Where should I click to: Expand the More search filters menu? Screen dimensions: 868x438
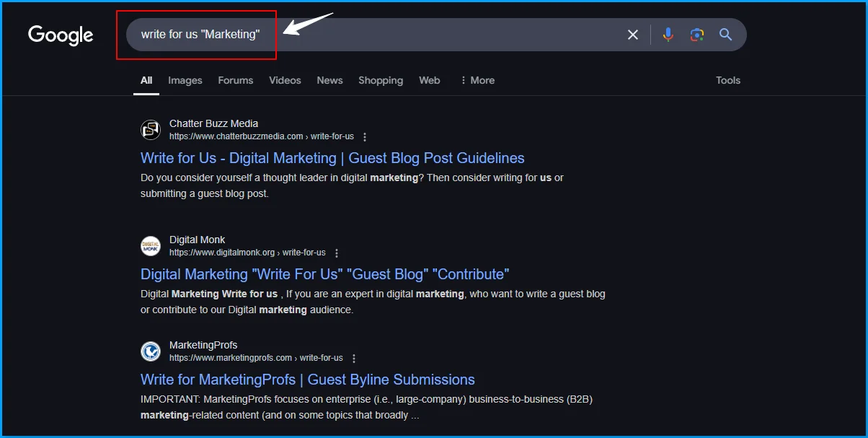[477, 80]
